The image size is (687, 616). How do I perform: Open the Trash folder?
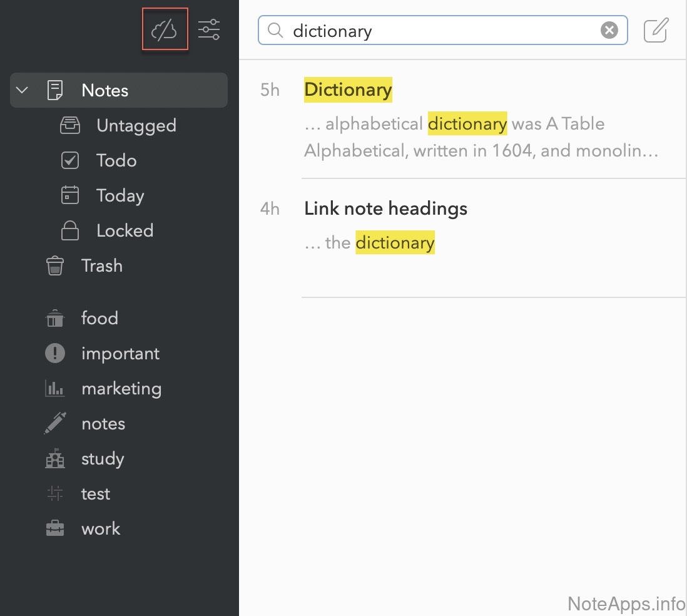pyautogui.click(x=101, y=266)
